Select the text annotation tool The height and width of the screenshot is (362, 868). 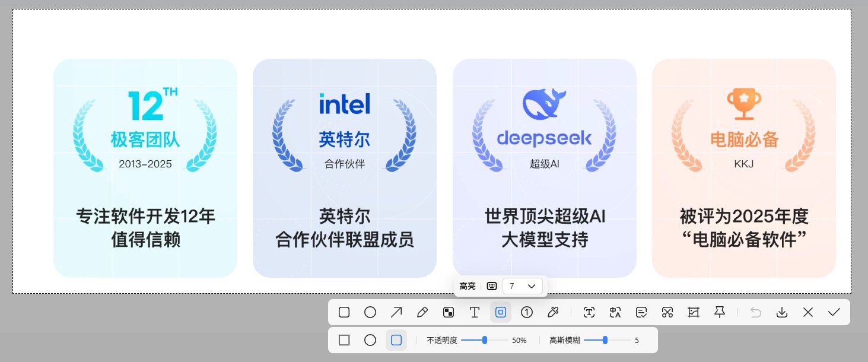coord(475,312)
